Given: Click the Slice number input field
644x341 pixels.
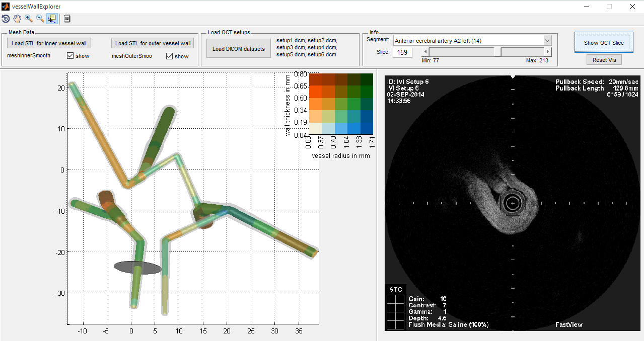Looking at the screenshot, I should [x=402, y=52].
